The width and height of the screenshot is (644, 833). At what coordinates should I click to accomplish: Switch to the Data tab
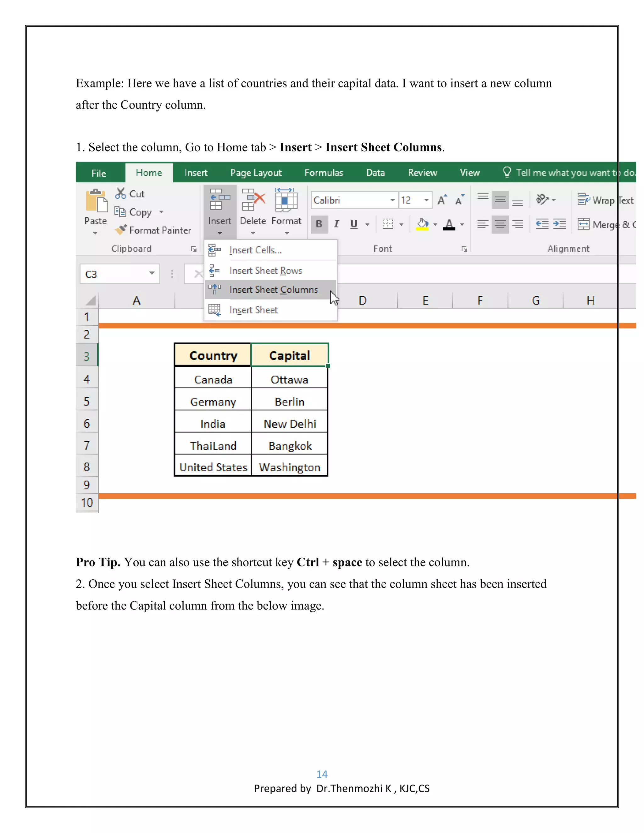pyautogui.click(x=375, y=173)
